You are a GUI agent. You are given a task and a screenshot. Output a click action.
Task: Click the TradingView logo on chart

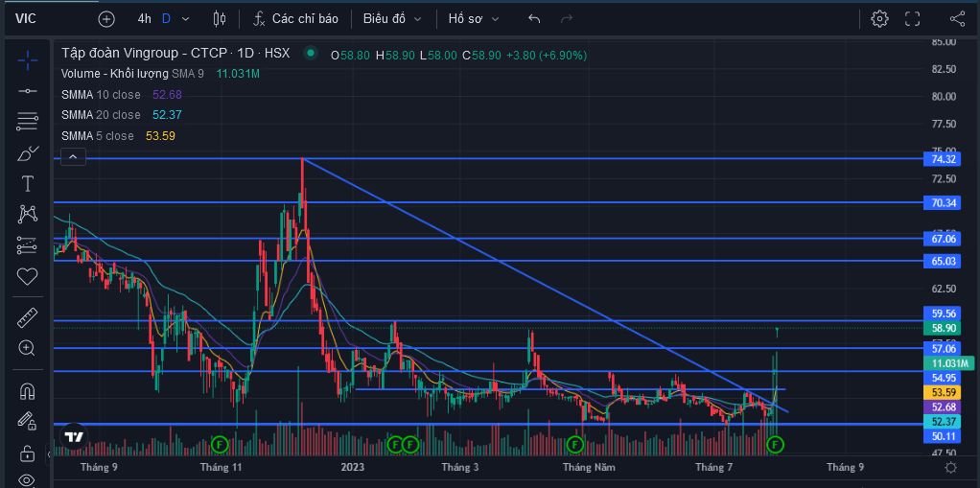(74, 437)
